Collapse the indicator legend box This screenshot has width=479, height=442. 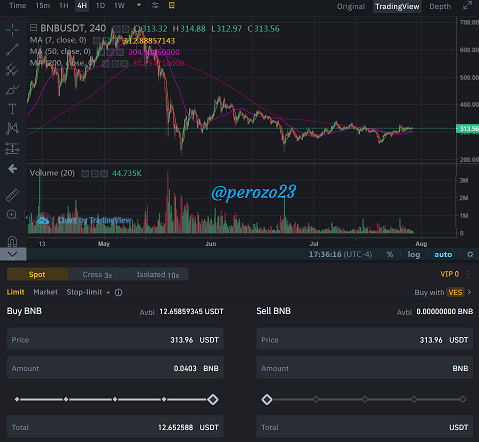[x=33, y=27]
